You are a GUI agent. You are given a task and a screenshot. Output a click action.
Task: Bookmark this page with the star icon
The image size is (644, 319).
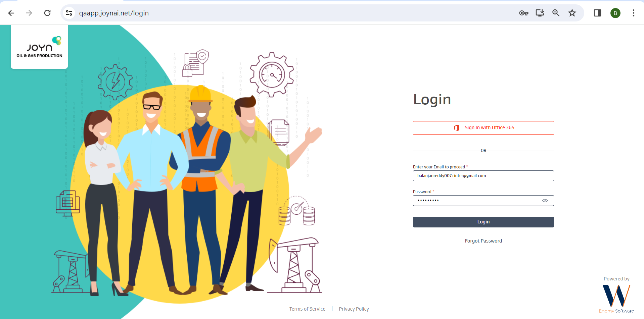(x=572, y=13)
